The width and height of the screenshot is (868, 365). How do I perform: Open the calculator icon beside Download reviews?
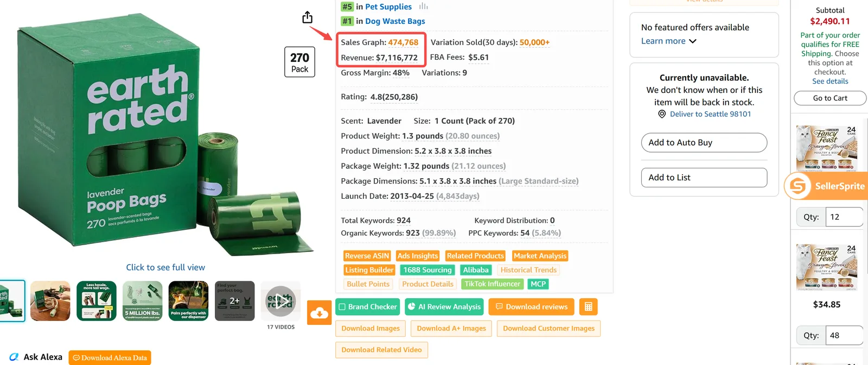(588, 307)
